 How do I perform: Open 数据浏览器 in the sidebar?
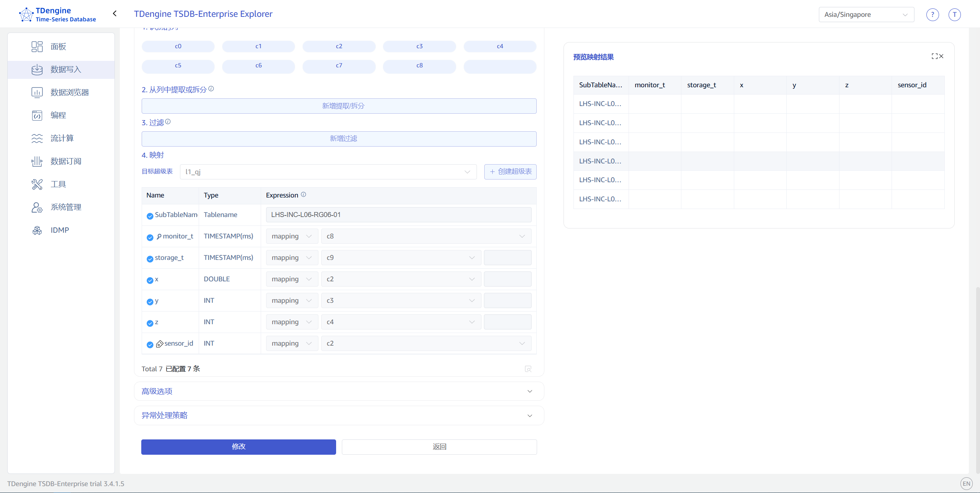[69, 92]
